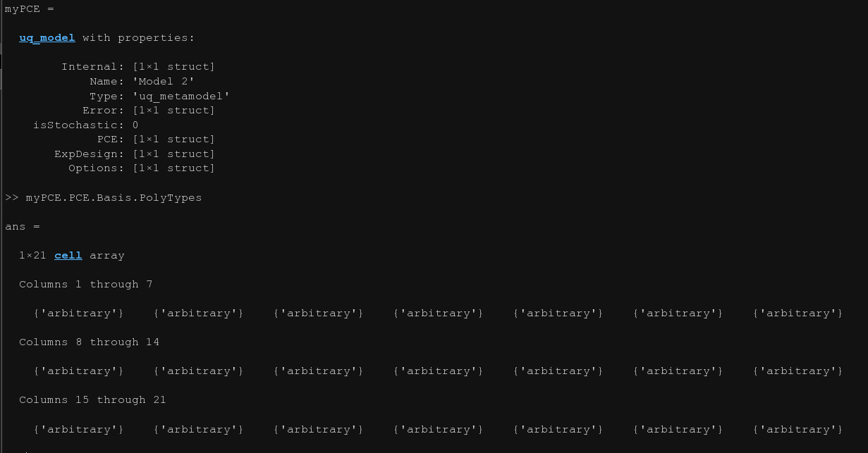Click the isStochastic value 0

(135, 125)
